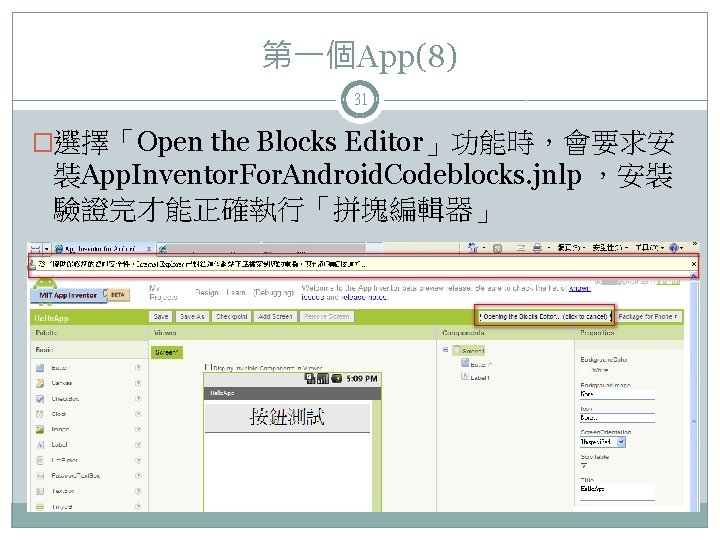Open help for Clock palette component
Image resolution: width=720 pixels, height=540 pixels.
[x=138, y=414]
